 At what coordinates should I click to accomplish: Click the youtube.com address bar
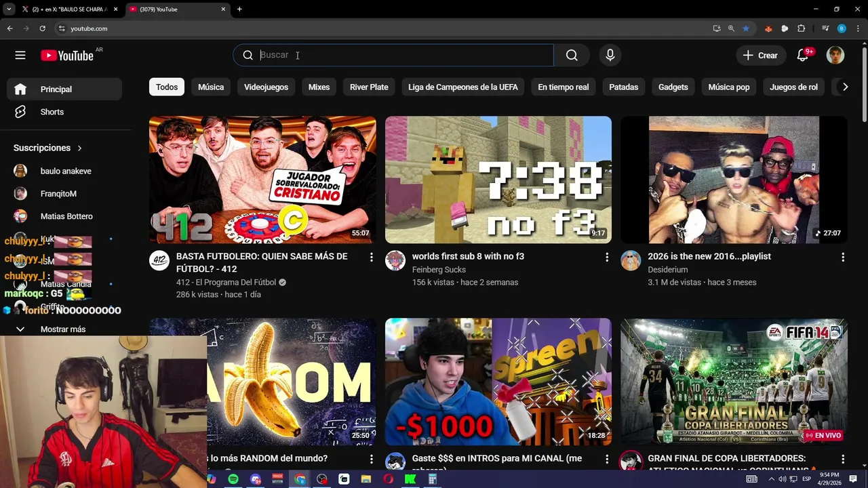[380, 28]
